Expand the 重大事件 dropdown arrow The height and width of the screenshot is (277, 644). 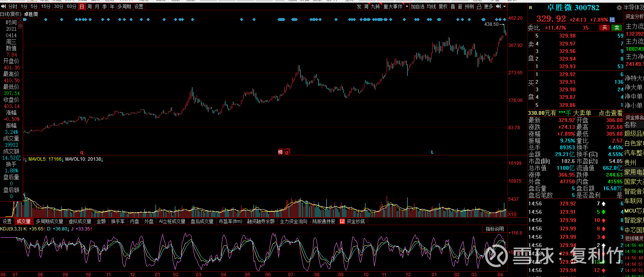pyautogui.click(x=407, y=6)
